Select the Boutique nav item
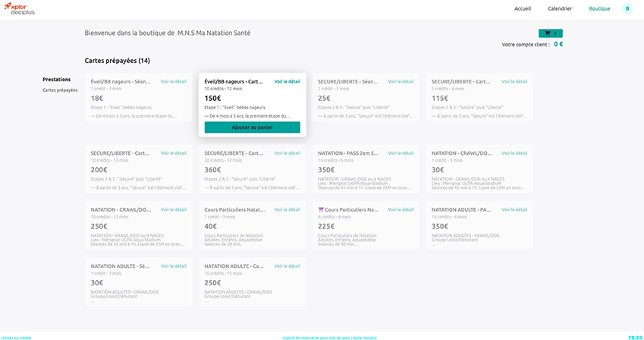 (x=599, y=8)
